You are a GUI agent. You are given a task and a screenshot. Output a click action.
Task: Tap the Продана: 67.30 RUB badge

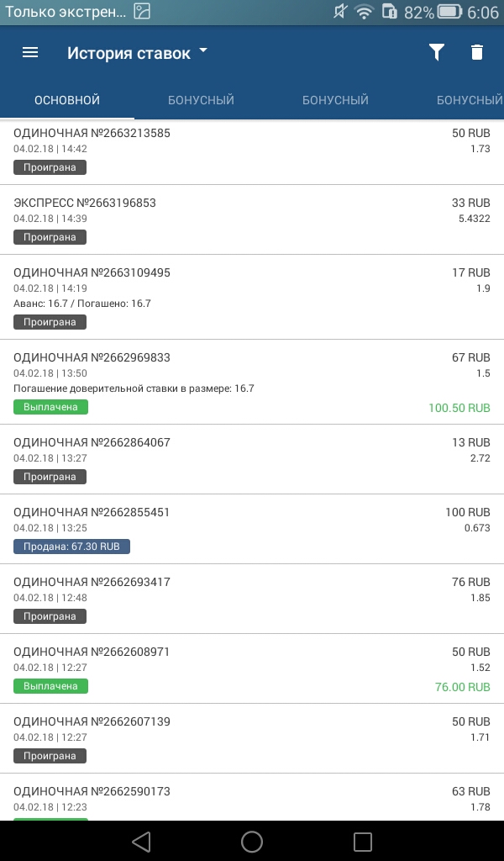[x=71, y=547]
